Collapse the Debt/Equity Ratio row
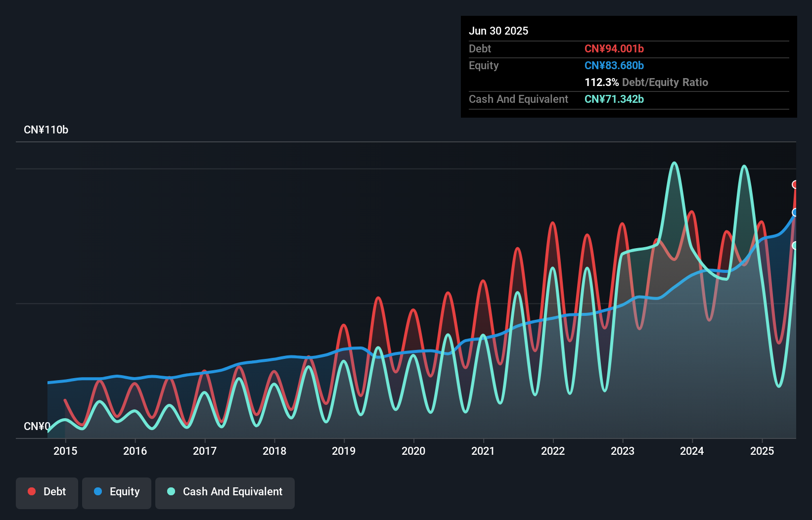812x520 pixels. click(646, 82)
